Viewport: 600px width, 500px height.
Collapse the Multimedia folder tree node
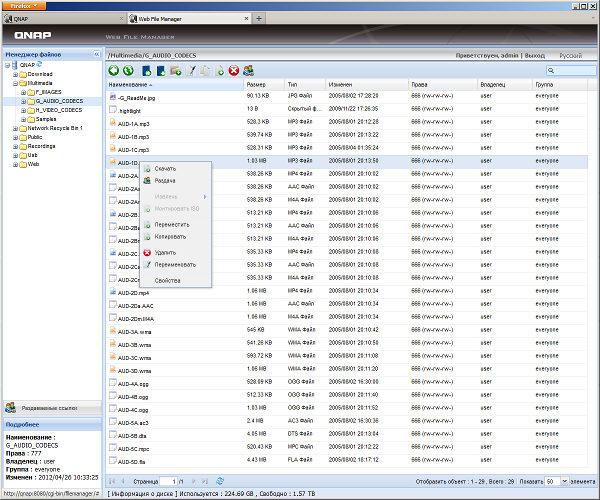point(15,83)
